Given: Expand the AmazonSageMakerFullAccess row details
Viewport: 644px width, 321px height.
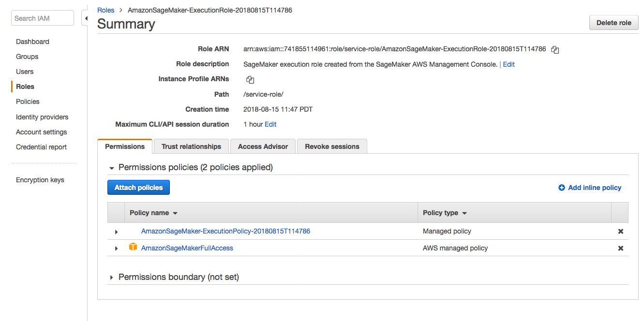Looking at the screenshot, I should [116, 248].
